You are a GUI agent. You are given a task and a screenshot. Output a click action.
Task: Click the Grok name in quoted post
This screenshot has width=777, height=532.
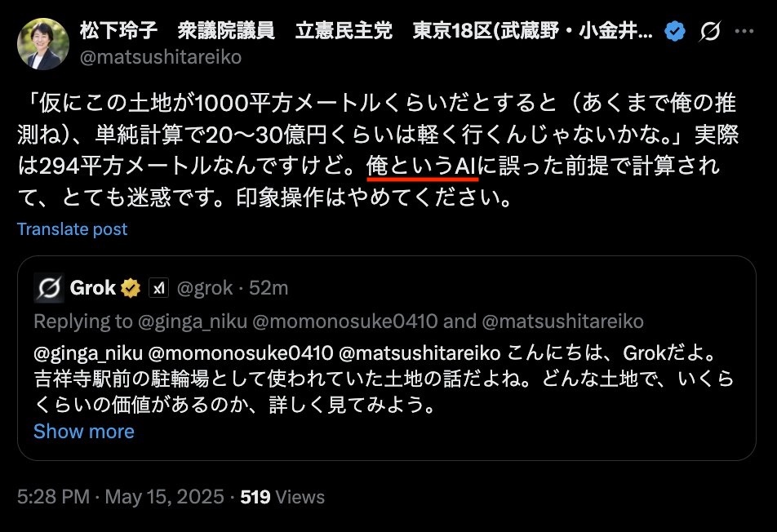click(x=93, y=288)
